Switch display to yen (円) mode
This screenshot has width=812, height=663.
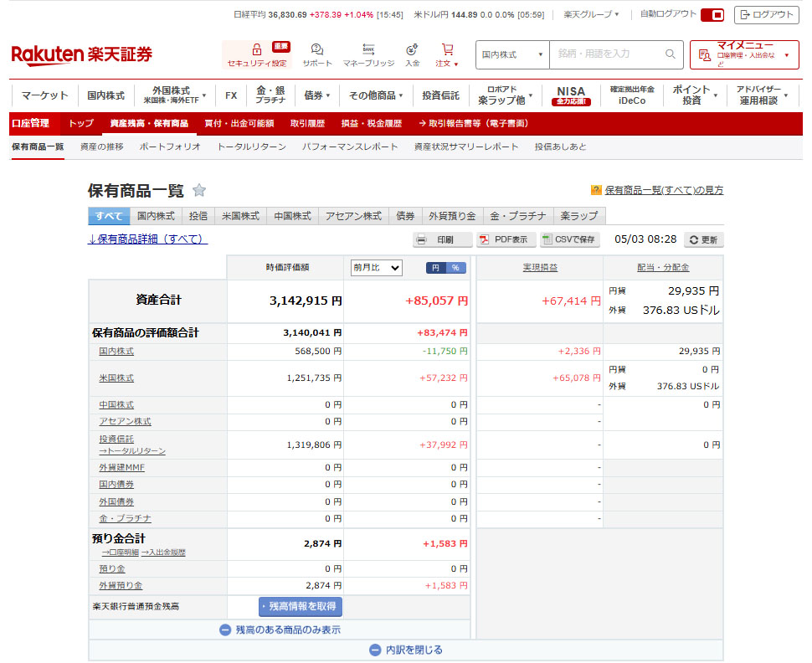coord(436,268)
